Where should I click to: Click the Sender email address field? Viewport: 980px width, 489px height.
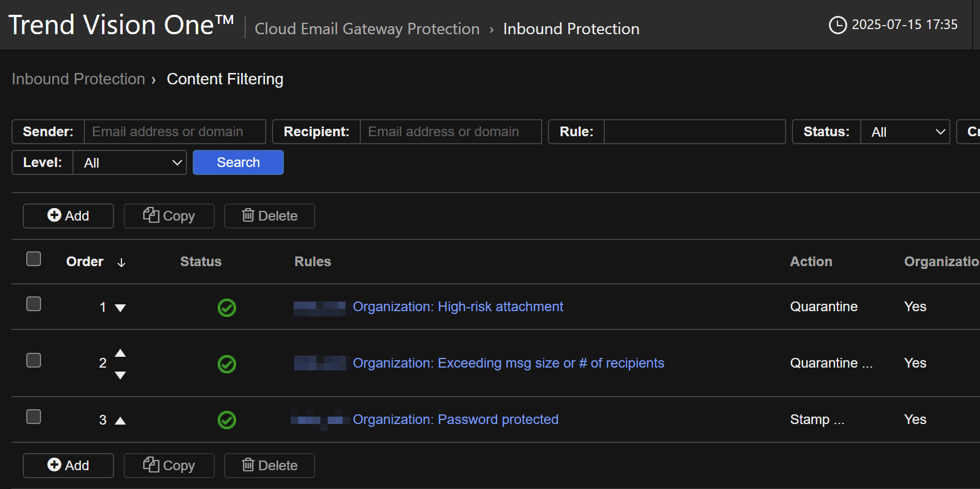[x=174, y=132]
